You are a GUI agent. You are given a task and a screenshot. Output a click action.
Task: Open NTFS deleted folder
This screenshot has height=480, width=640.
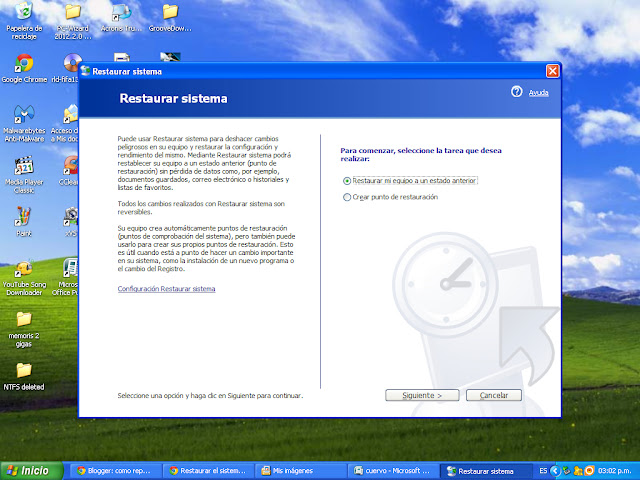point(24,376)
